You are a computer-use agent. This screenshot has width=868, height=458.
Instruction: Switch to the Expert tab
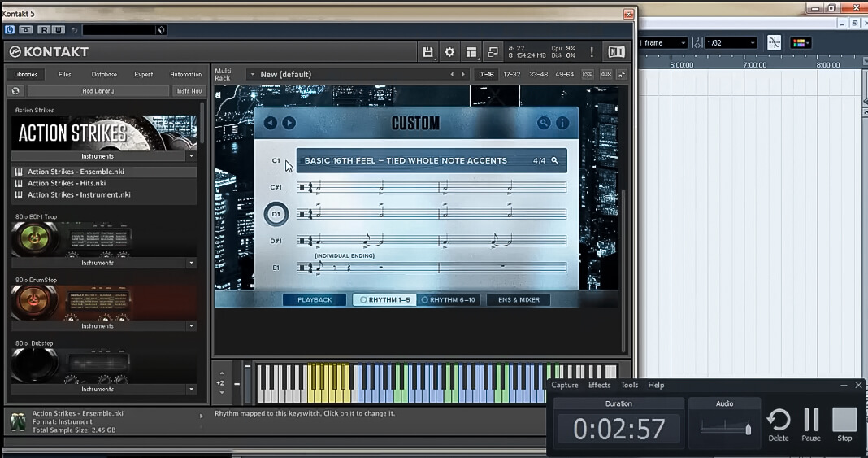tap(143, 74)
